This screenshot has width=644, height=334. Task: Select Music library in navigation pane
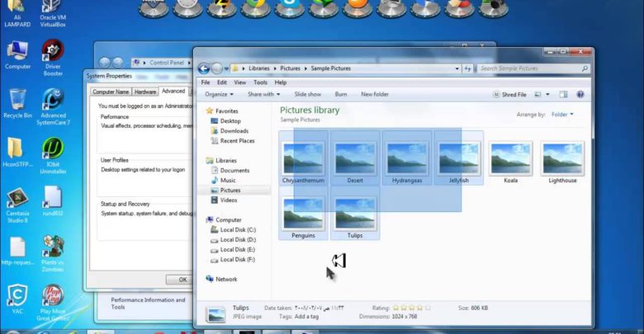pyautogui.click(x=223, y=180)
